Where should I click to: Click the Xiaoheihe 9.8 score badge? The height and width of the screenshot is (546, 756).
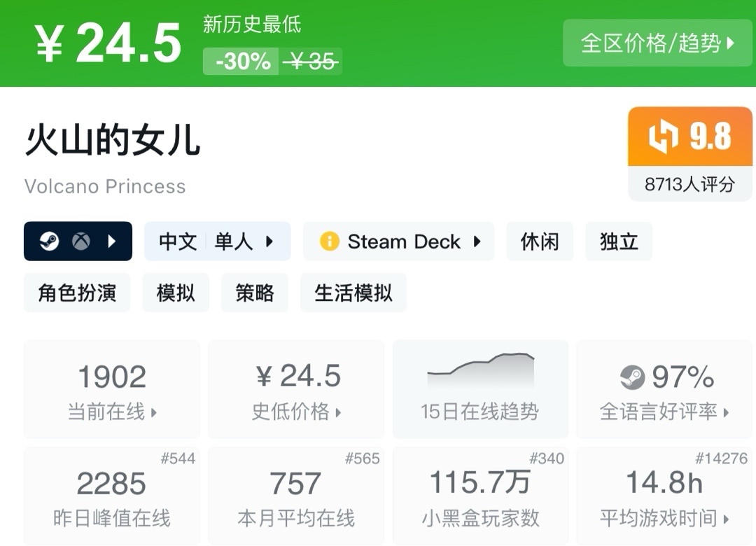689,136
